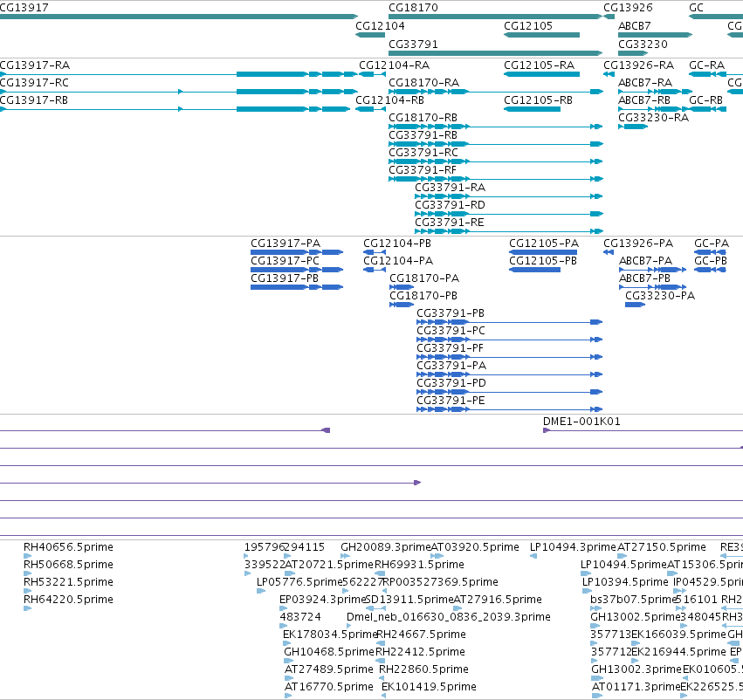Image resolution: width=743 pixels, height=700 pixels.
Task: Click transcript label CG12104-RB
Action: tap(389, 100)
